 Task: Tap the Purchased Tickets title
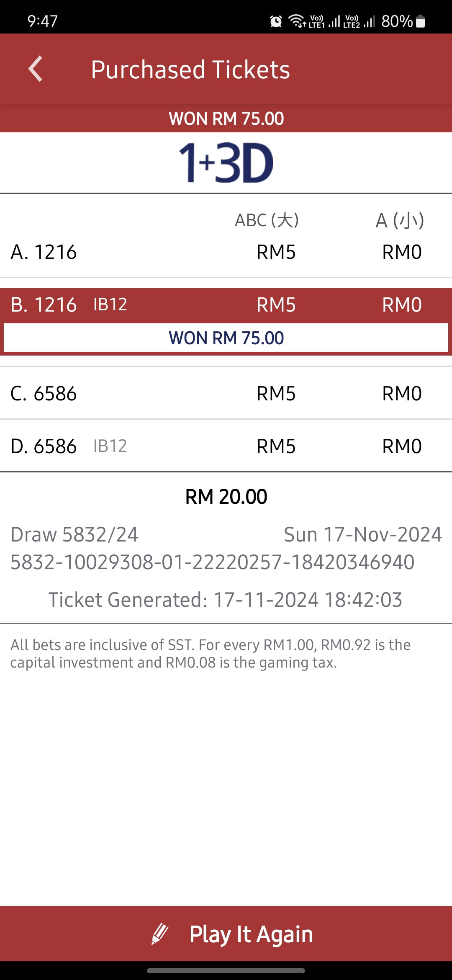click(190, 70)
